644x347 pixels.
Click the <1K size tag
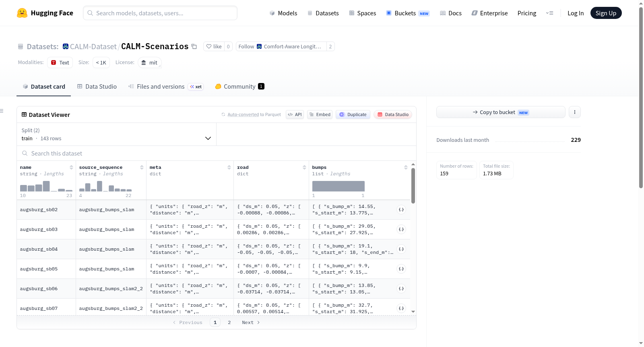[x=101, y=62]
